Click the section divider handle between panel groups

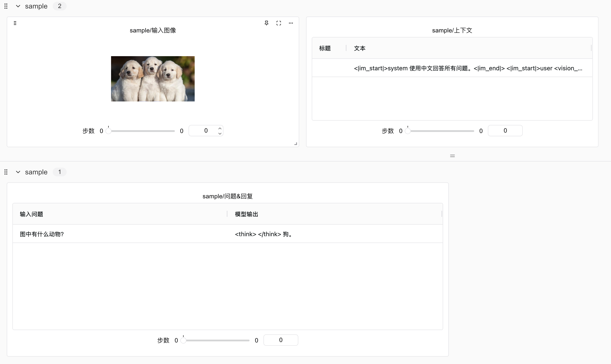click(452, 156)
